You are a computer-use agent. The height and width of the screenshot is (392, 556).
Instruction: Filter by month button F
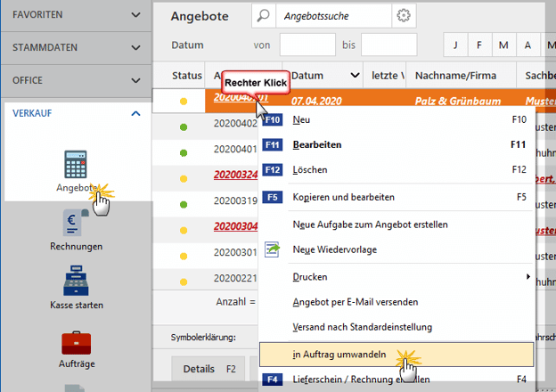pyautogui.click(x=479, y=45)
